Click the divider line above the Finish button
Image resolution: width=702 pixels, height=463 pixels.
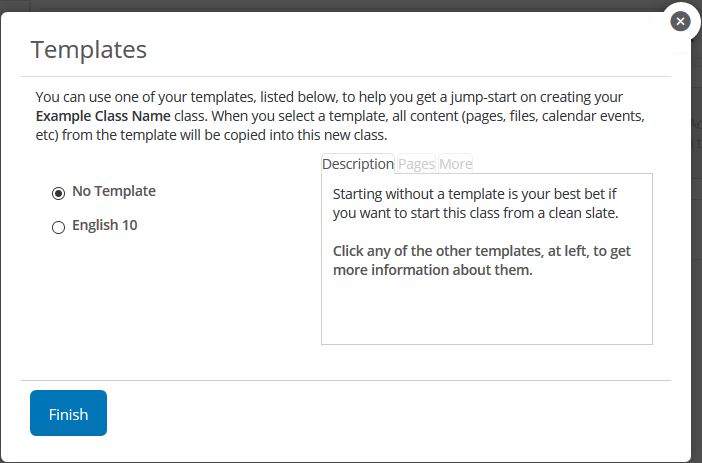pos(350,380)
